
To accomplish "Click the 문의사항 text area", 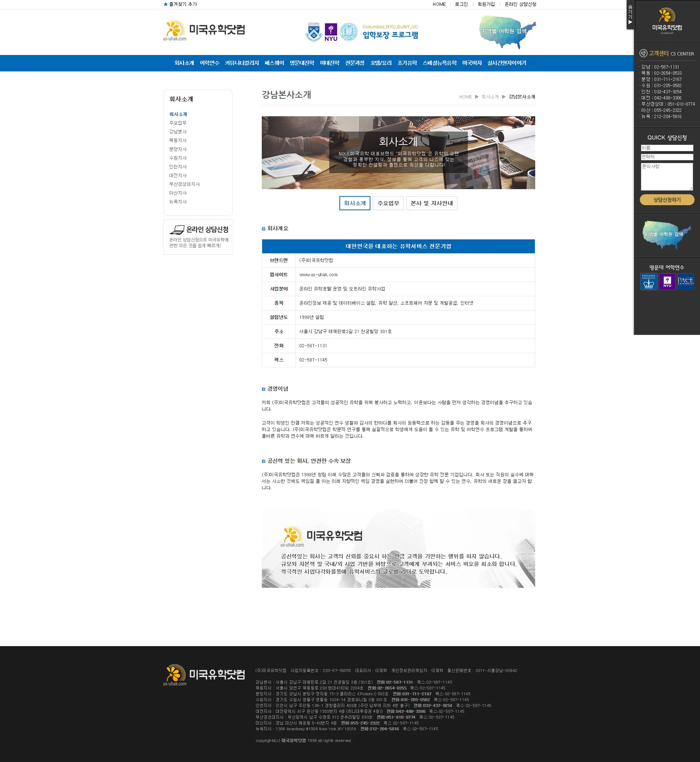I will pyautogui.click(x=667, y=177).
